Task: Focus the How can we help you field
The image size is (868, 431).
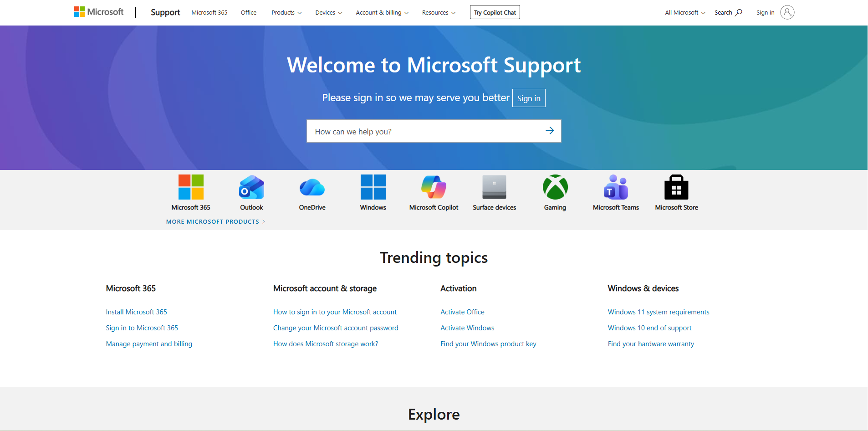Action: (424, 131)
